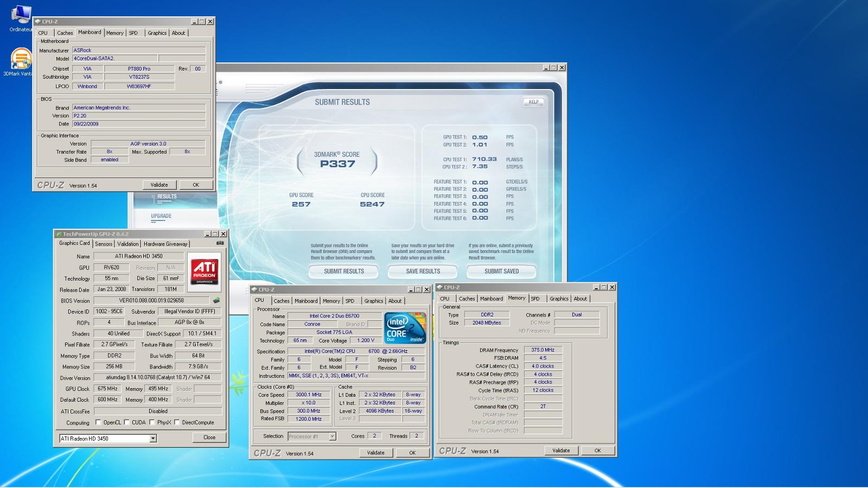Click Validate in Mainboard CPU-Z window

click(x=159, y=185)
